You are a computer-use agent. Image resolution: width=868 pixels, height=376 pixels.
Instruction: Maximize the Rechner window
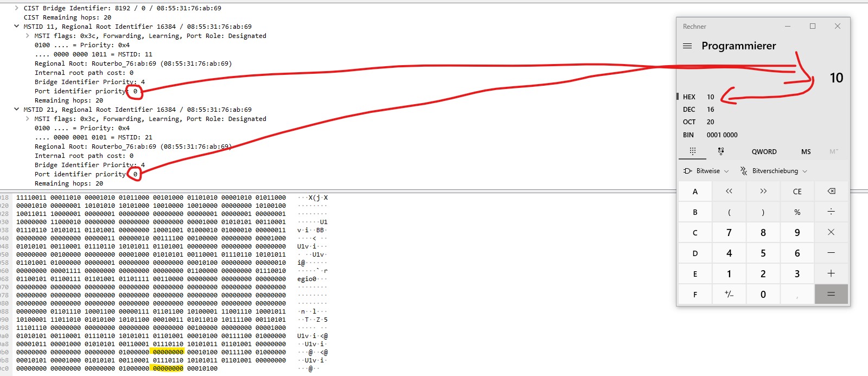(x=813, y=26)
